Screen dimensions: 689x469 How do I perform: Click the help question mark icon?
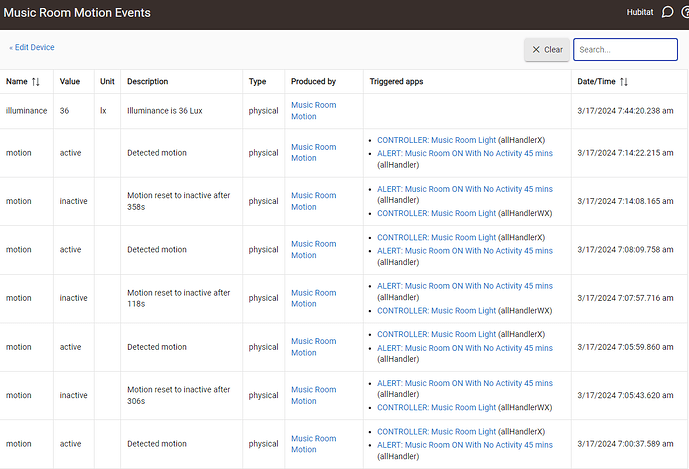(685, 13)
